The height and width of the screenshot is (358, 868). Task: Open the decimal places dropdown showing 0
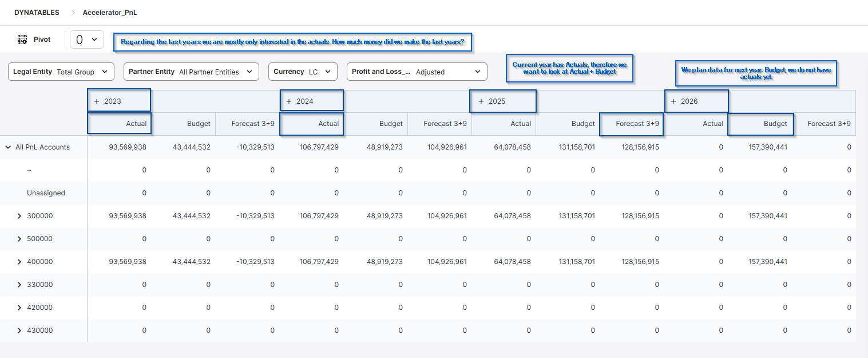coord(86,40)
